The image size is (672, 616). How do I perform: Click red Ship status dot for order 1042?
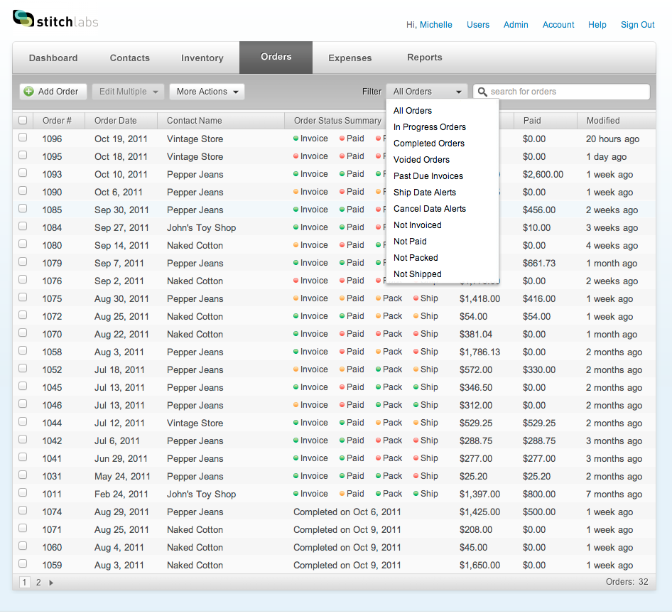click(416, 441)
